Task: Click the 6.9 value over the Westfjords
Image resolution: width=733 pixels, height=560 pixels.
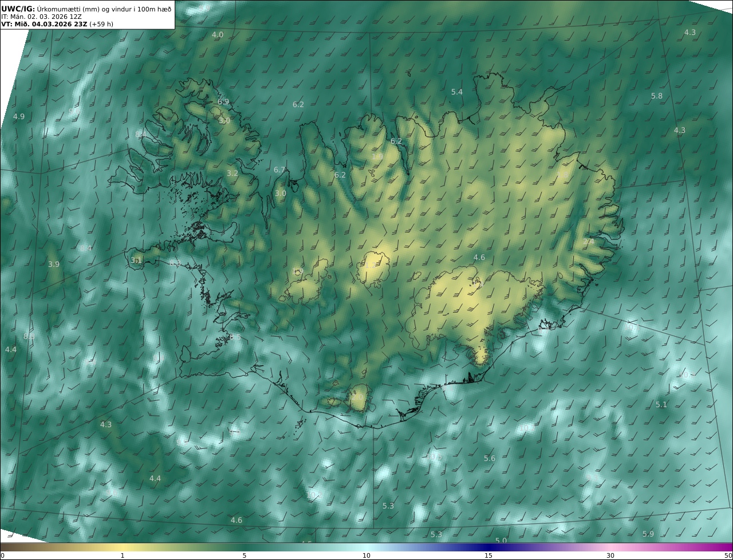Action: pos(223,102)
